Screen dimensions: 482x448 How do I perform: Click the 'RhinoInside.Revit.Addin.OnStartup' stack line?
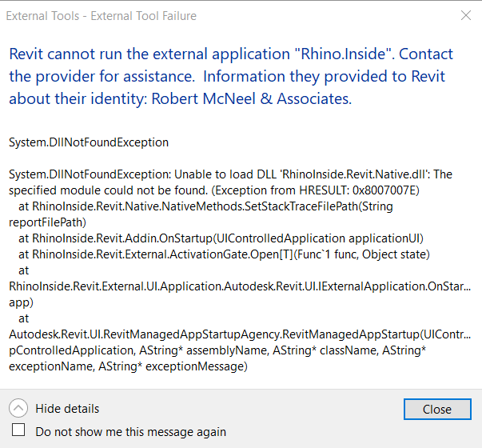(221, 238)
